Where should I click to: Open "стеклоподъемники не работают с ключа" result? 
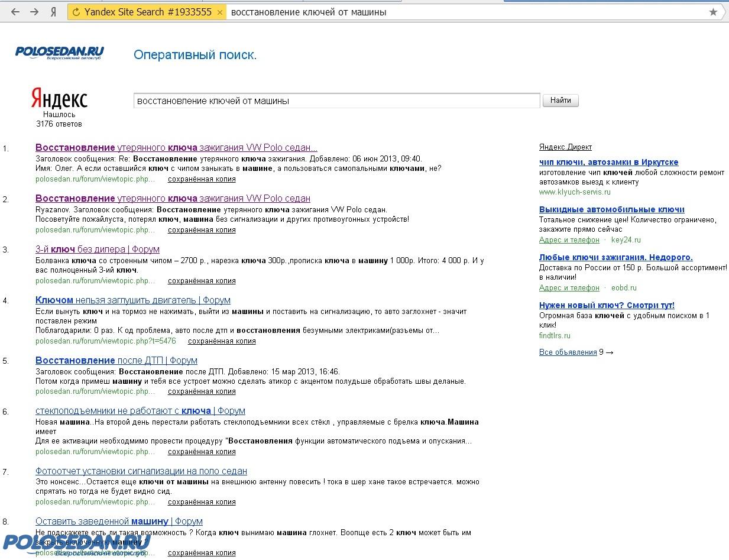click(x=140, y=411)
